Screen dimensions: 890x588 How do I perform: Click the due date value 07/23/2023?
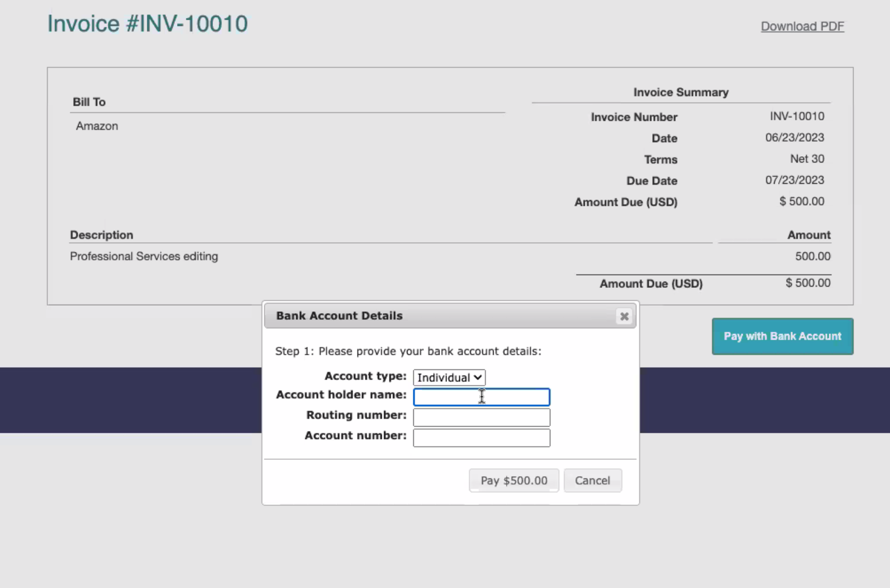click(x=794, y=180)
